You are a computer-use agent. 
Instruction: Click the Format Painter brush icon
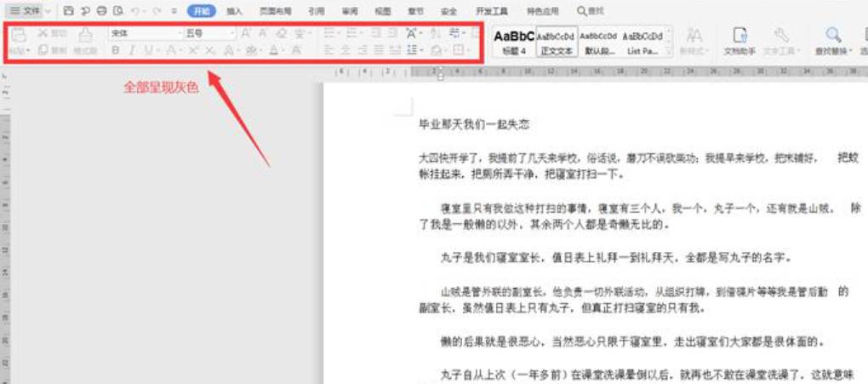click(x=85, y=36)
